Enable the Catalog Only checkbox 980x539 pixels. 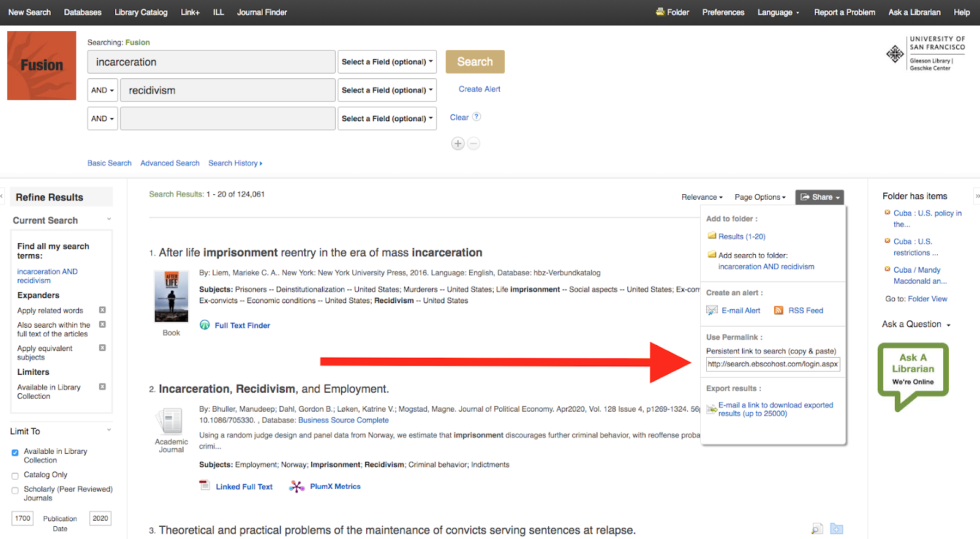pyautogui.click(x=15, y=476)
